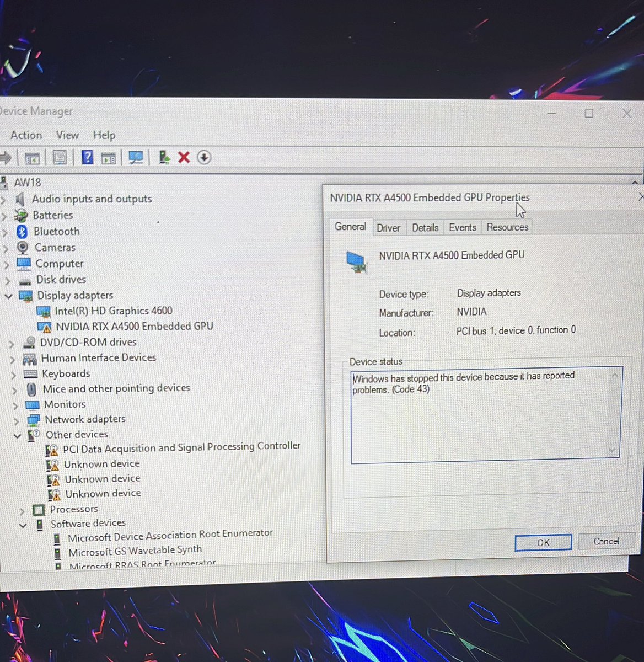
Task: Expand the DVD/CD-ROM drives arrow
Action: (12, 343)
